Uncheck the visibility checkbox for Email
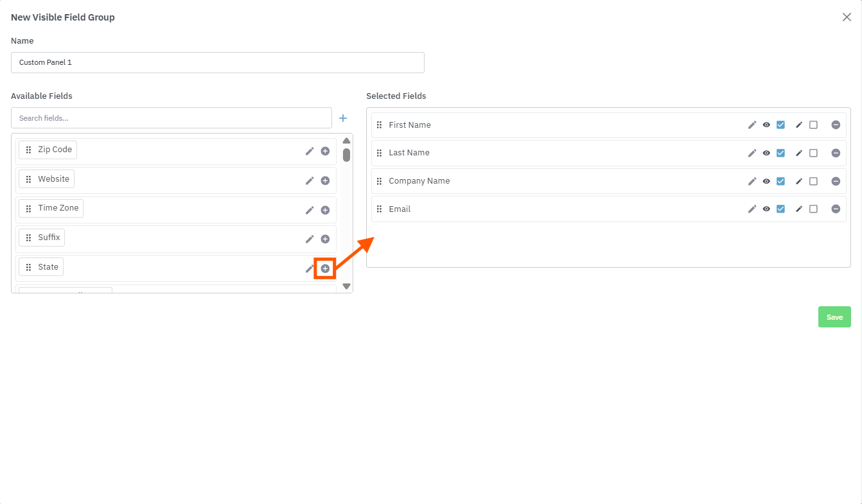The width and height of the screenshot is (862, 504). [x=780, y=209]
